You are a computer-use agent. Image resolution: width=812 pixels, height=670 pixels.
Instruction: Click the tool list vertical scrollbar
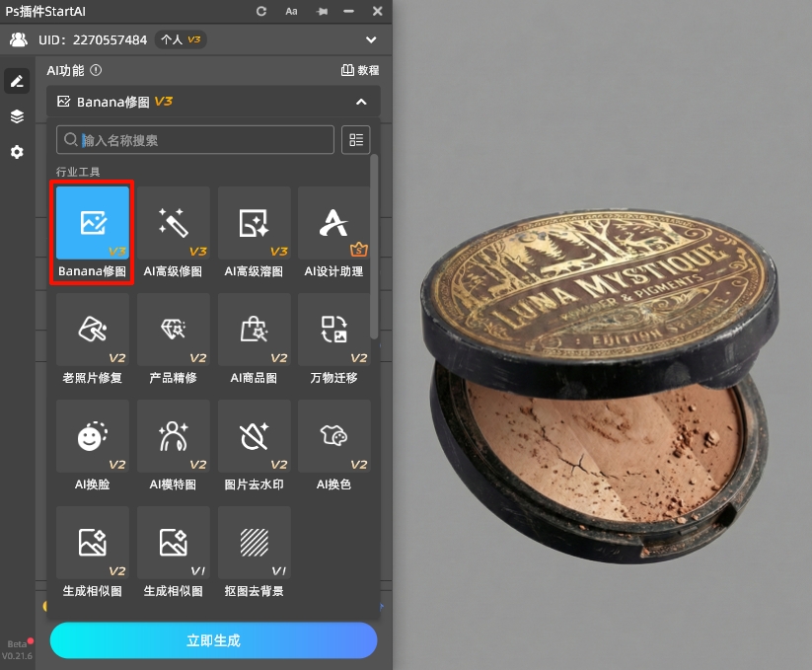coord(374,247)
